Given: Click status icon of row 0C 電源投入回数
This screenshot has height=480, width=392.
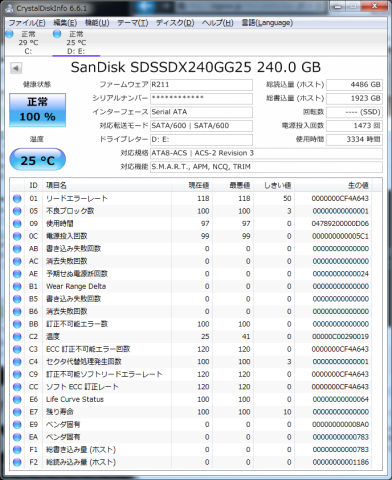Looking at the screenshot, I should tap(17, 236).
